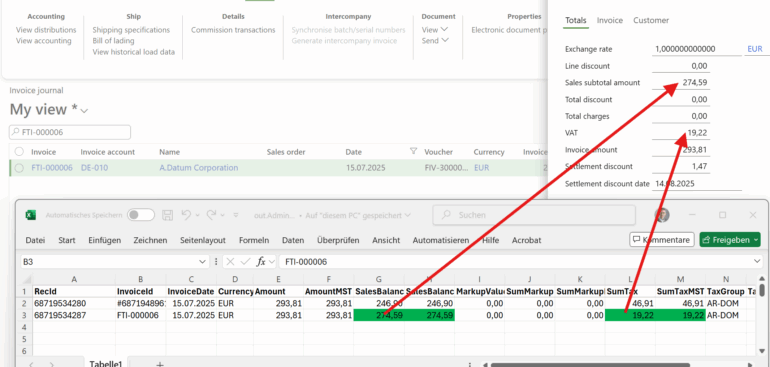
Task: Click the Undo arrow in Excel
Action: 186,215
